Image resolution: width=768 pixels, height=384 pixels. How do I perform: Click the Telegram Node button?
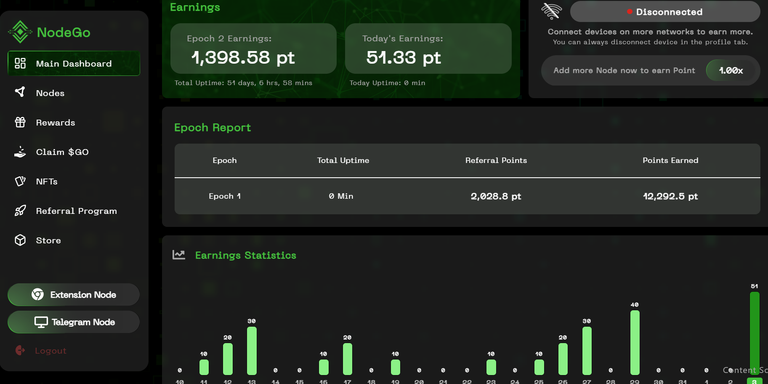pos(73,322)
